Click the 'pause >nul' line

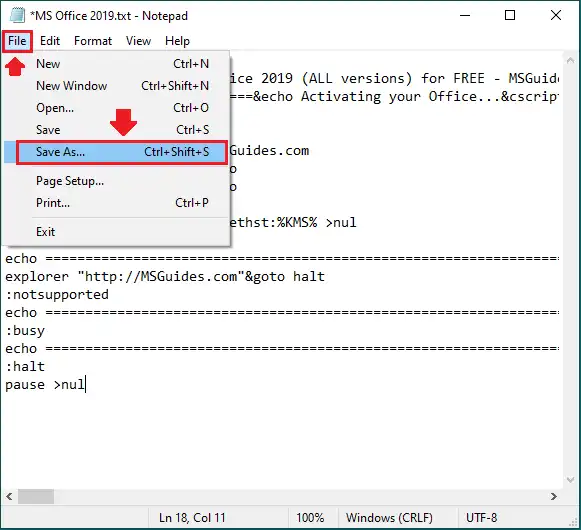point(45,384)
